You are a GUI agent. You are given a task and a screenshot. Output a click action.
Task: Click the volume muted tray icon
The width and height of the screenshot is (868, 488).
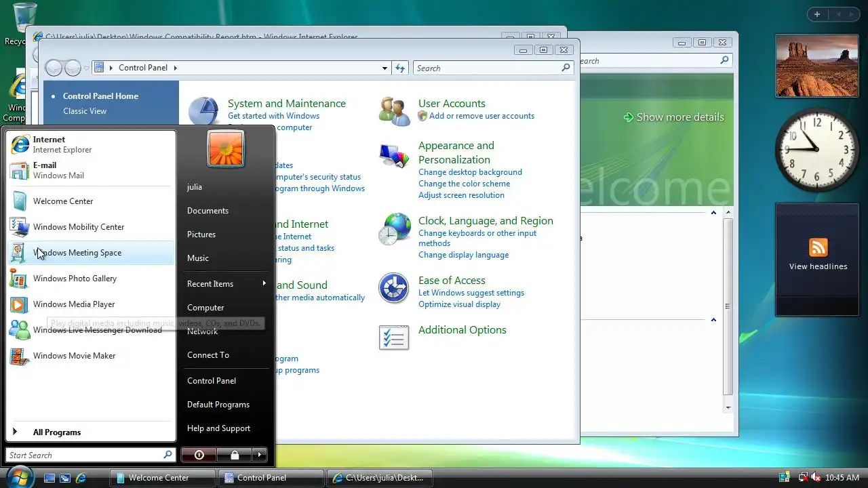(816, 478)
